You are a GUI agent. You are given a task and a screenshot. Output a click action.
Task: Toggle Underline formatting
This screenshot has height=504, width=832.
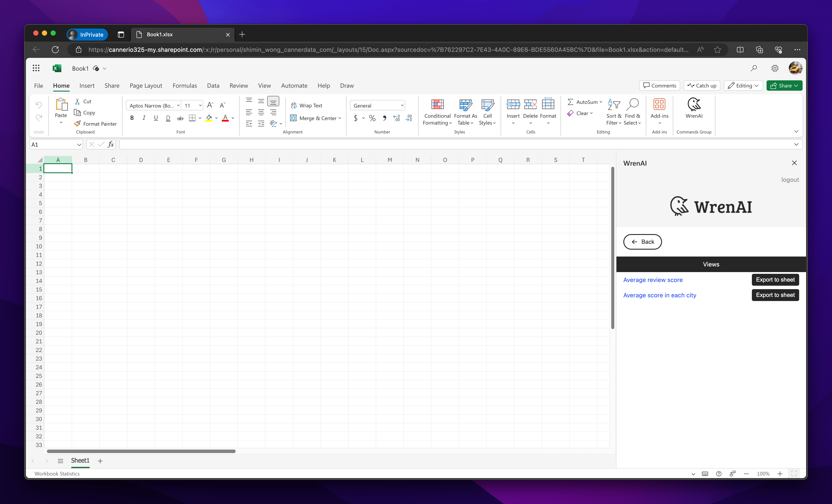[x=156, y=118]
